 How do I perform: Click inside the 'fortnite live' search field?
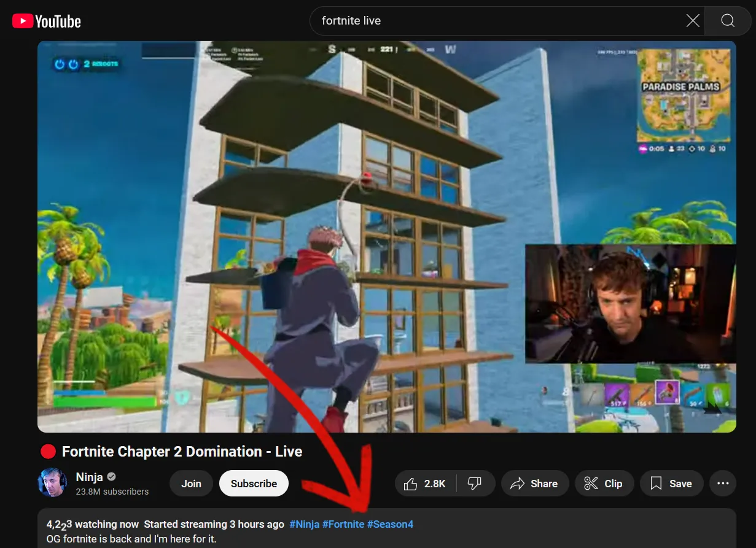(491, 21)
